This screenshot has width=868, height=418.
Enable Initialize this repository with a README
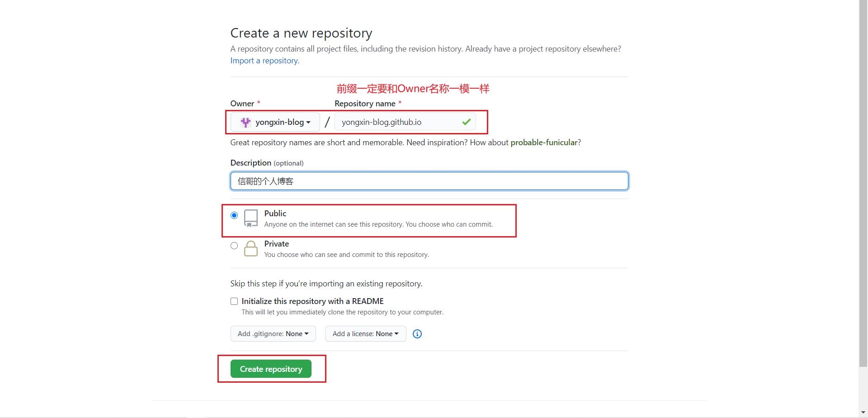pos(234,301)
